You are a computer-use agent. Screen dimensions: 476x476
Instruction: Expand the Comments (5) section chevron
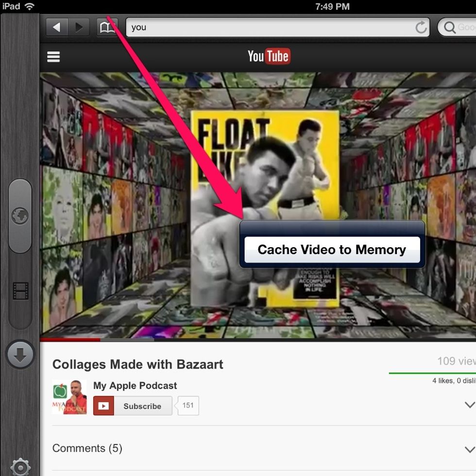coord(470,449)
